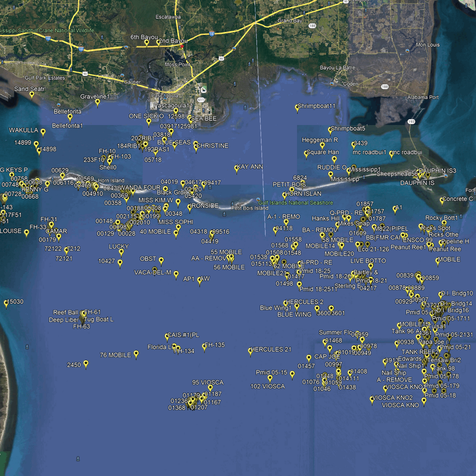Viewport: 476px width, 476px height.
Task: Click the Gautier town label
Action: point(132,82)
